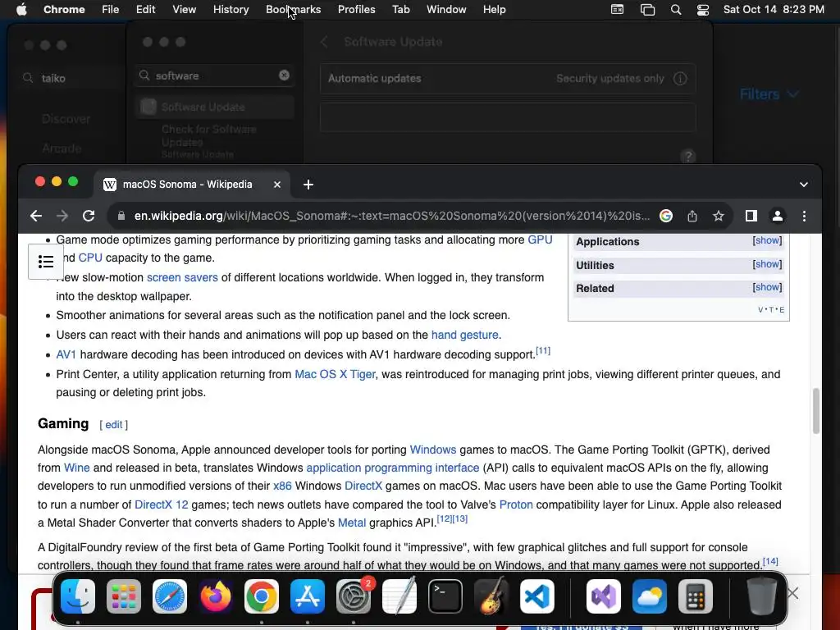Open Spotlight search in menu bar
Screen dimensions: 840x630
point(676,10)
